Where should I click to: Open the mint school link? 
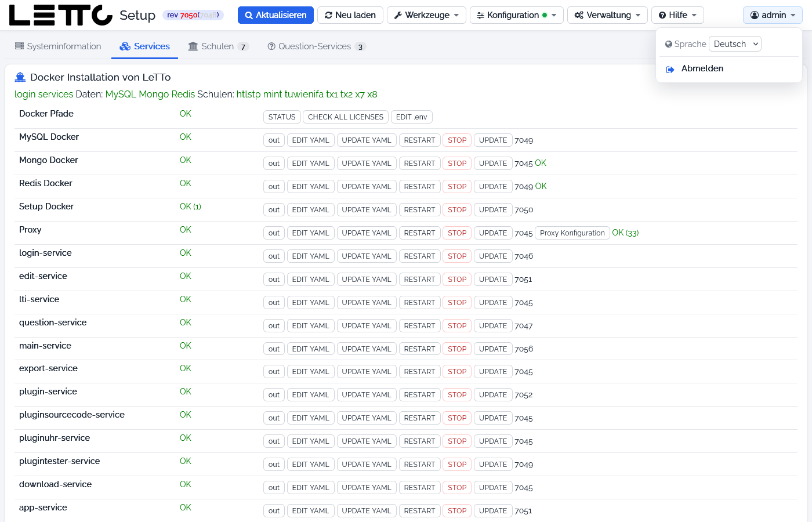273,94
